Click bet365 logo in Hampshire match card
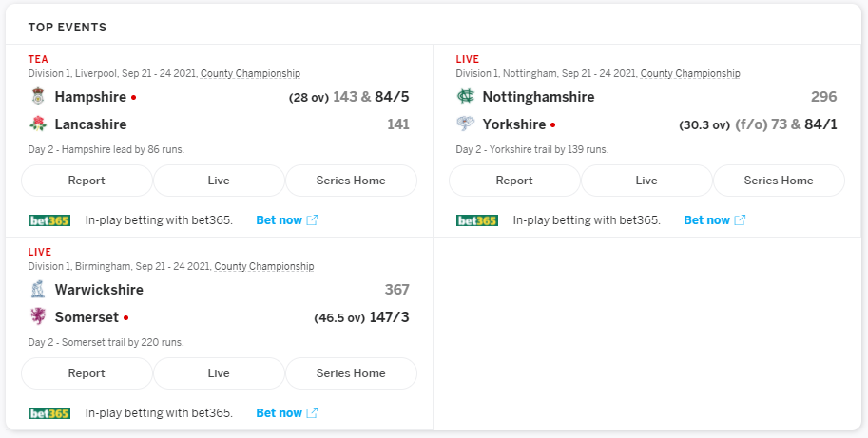Image resolution: width=868 pixels, height=438 pixels. click(49, 220)
